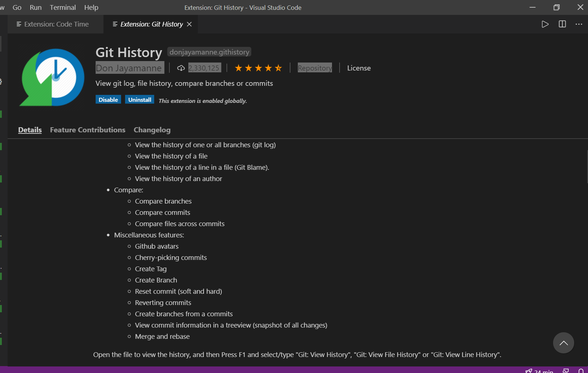Click the Disable button
This screenshot has width=588, height=373.
(108, 100)
